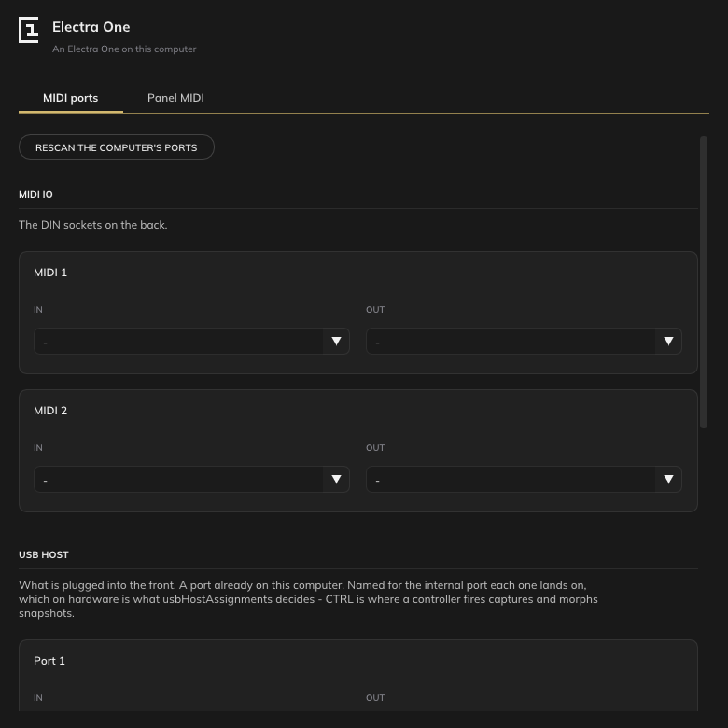Click the MIDI 1 card title
This screenshot has height=728, width=728.
50,273
